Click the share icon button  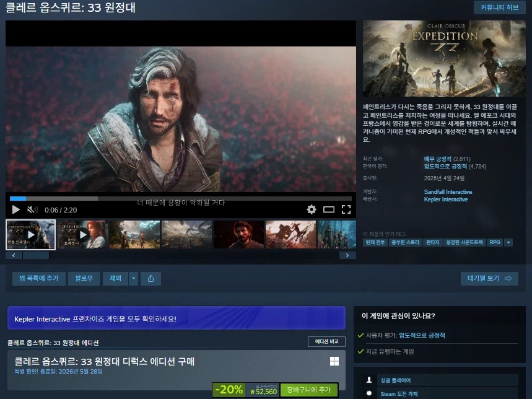tap(150, 278)
